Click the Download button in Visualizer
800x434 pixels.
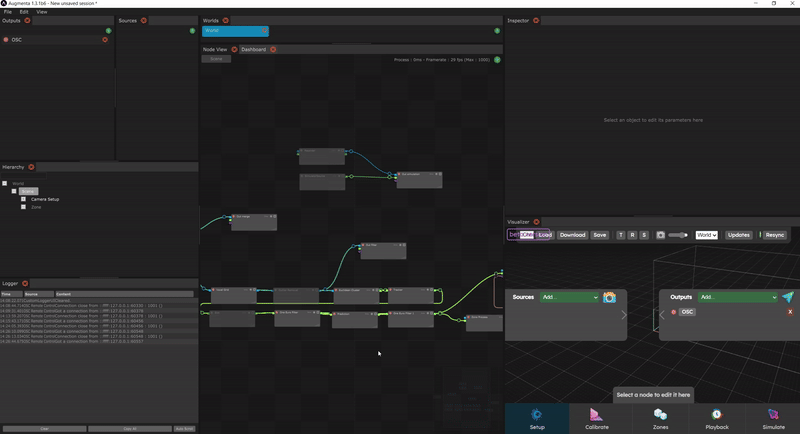pyautogui.click(x=572, y=235)
